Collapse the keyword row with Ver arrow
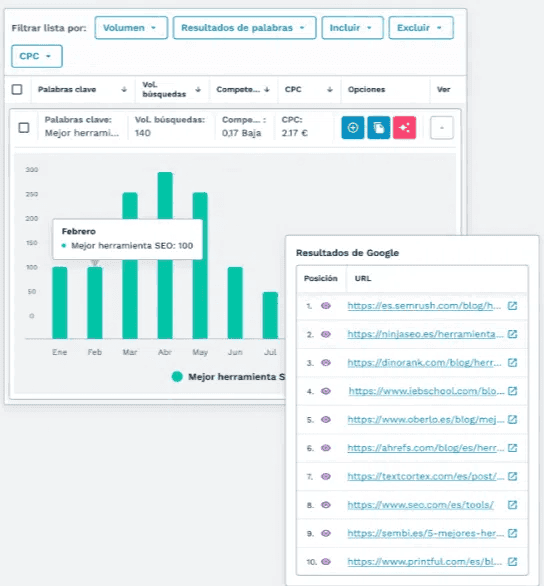Screen dimensions: 544x586 [442, 127]
